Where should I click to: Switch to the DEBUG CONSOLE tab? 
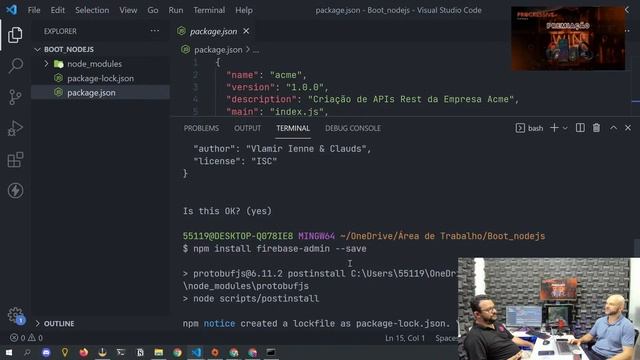(x=353, y=128)
